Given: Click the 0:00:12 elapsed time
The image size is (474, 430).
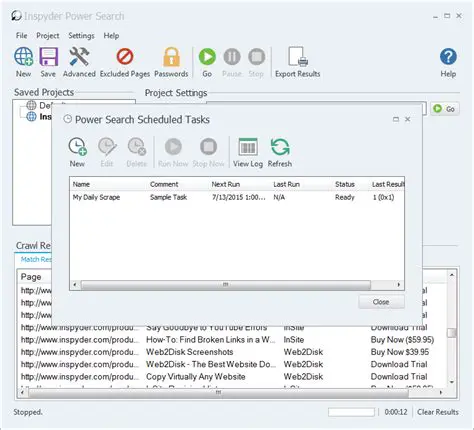Looking at the screenshot, I should click(x=396, y=412).
